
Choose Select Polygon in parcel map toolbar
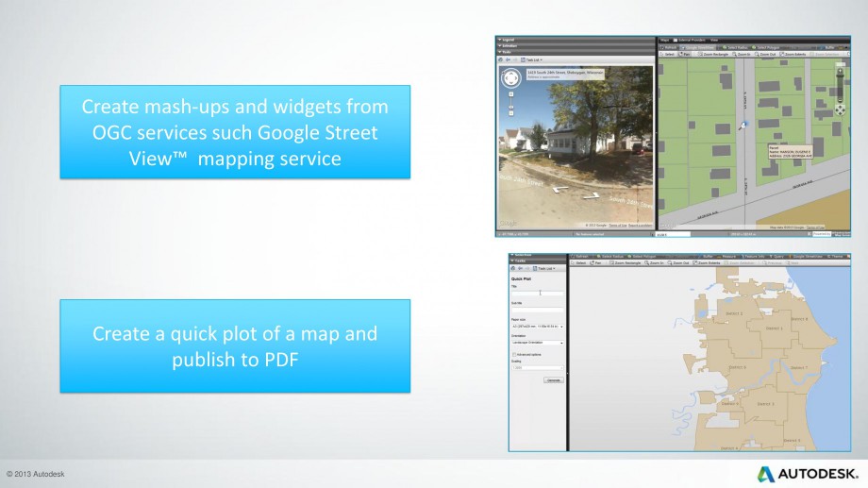(765, 47)
